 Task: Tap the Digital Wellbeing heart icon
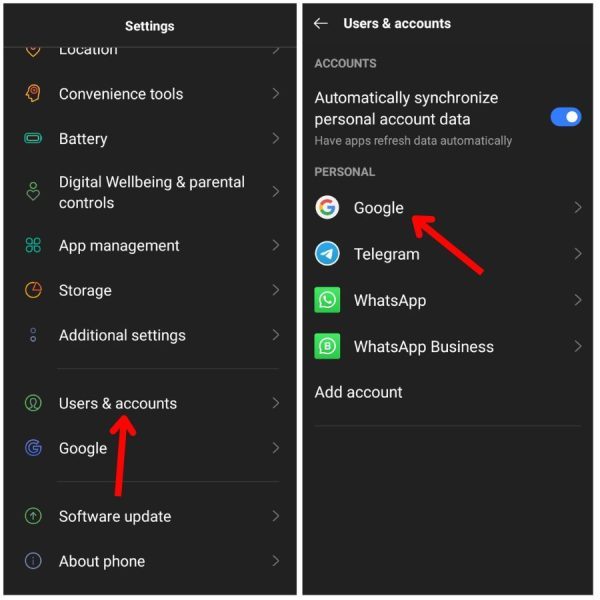point(33,191)
